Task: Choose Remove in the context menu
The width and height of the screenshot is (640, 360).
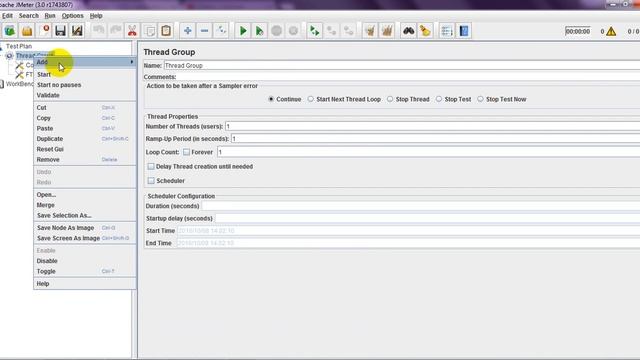Action: (x=84, y=160)
